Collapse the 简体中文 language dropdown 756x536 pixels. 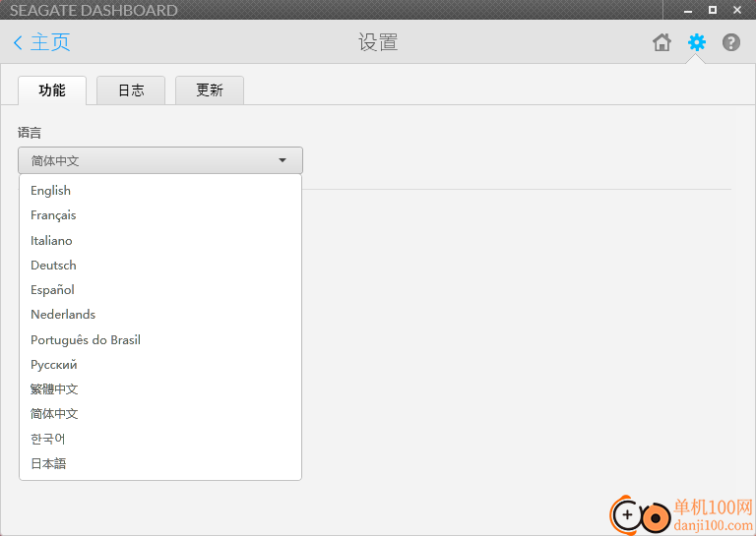click(x=160, y=160)
